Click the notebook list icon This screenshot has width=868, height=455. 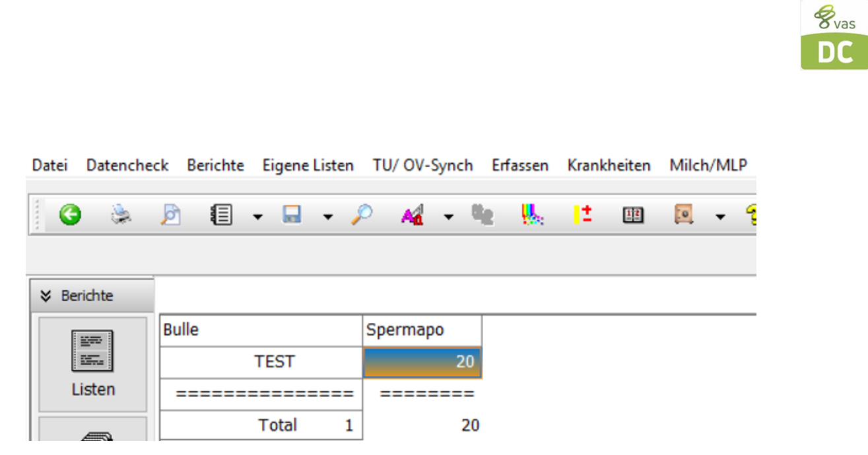coord(221,215)
